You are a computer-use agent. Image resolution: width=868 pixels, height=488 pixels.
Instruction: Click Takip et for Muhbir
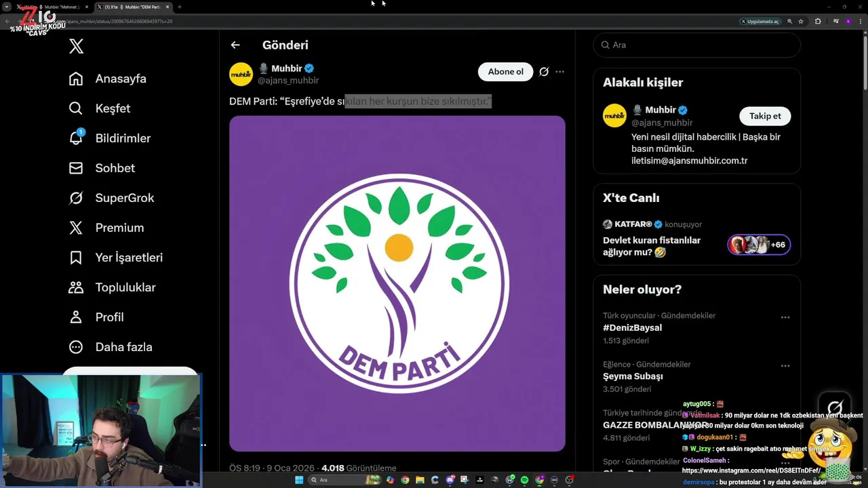pyautogui.click(x=765, y=116)
